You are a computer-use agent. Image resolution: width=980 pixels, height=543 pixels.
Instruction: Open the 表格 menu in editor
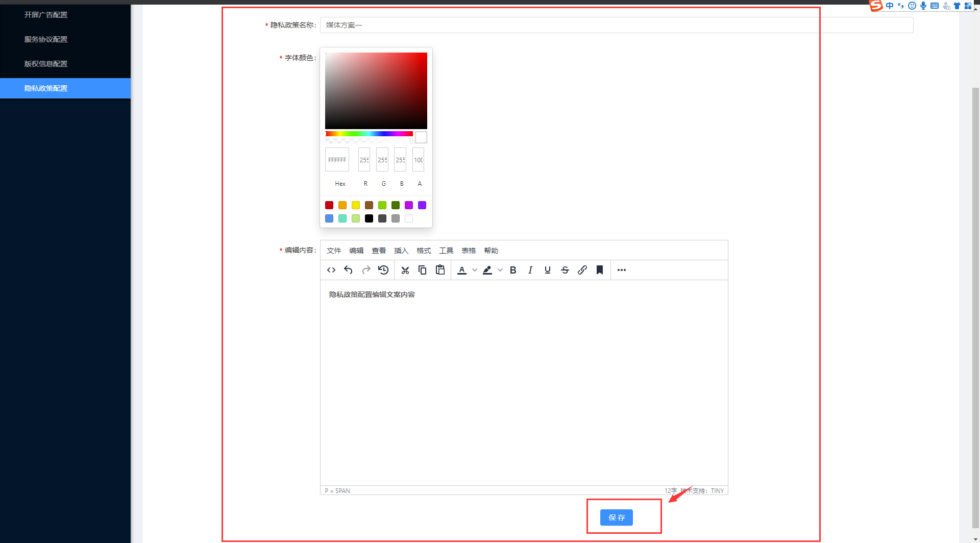click(469, 251)
